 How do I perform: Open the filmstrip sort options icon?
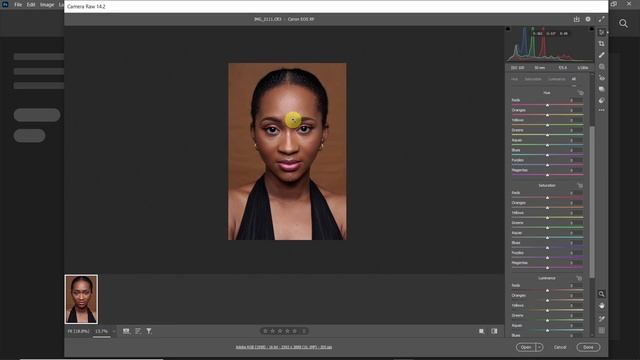click(138, 331)
